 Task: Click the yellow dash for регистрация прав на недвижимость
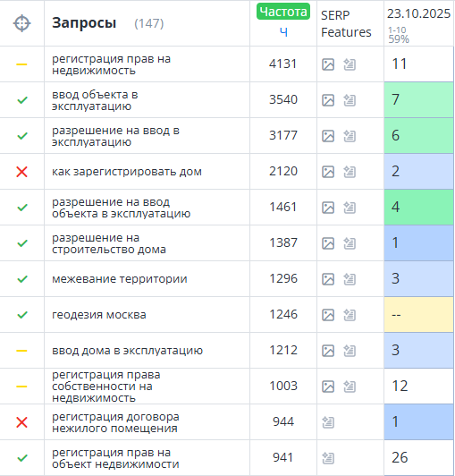21,64
